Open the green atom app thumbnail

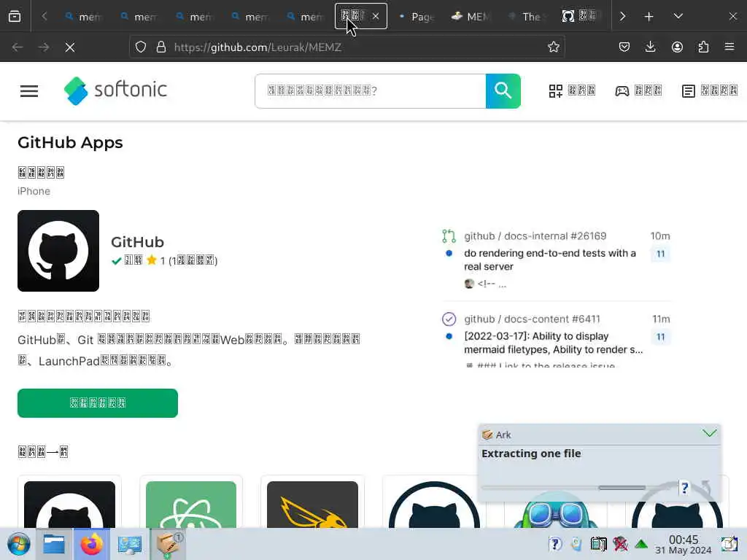pos(191,505)
